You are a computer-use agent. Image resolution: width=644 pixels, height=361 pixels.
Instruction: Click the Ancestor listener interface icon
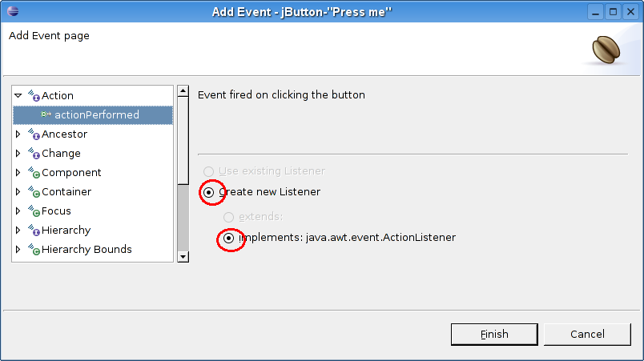pos(34,134)
